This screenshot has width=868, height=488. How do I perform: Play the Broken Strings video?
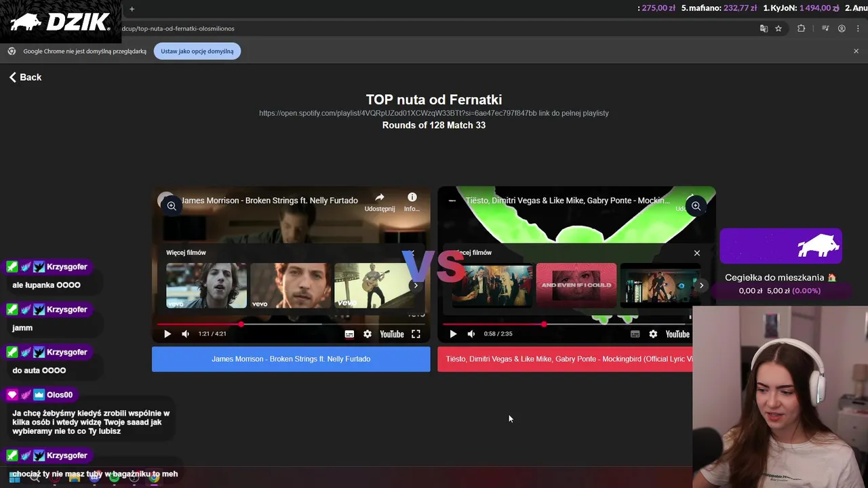(167, 334)
